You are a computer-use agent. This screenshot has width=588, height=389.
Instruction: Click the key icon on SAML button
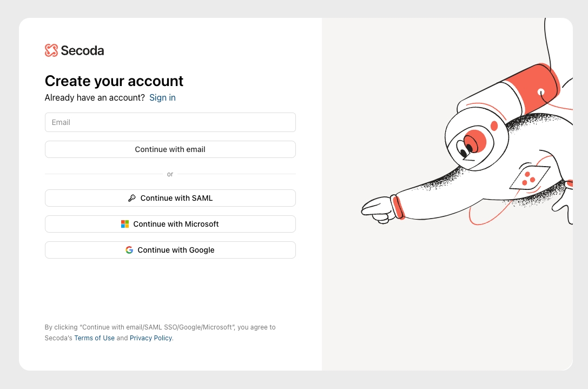(131, 198)
